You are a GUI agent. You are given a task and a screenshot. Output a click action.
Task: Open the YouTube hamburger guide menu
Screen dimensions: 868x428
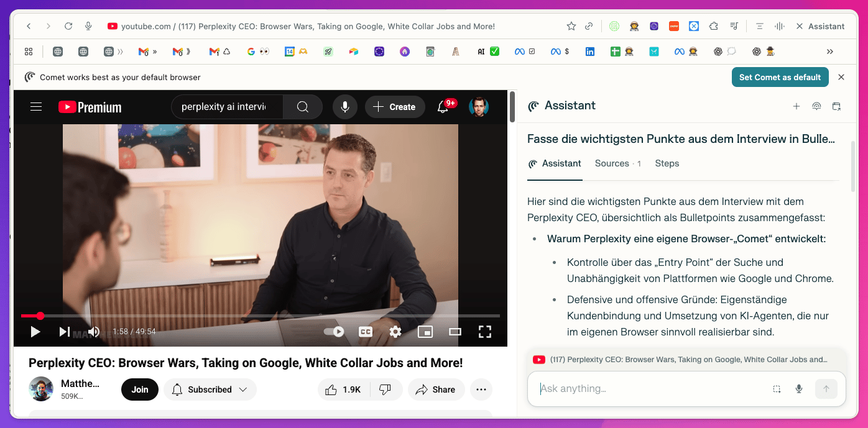36,107
